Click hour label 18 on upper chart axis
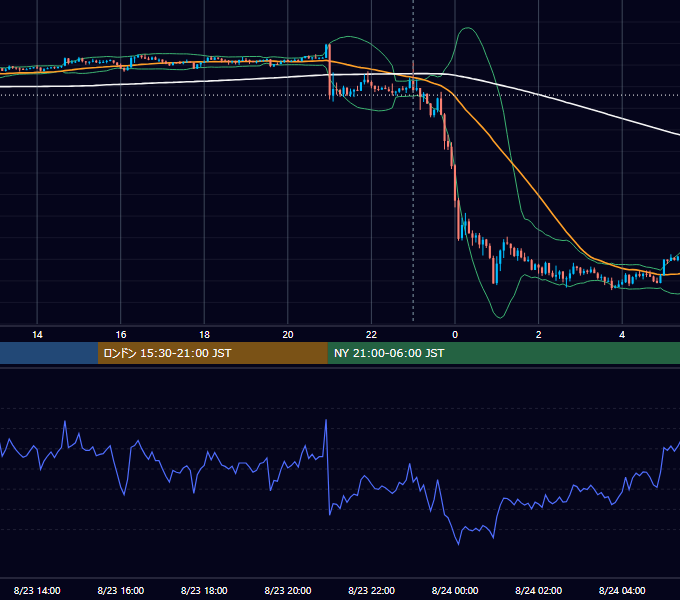 coord(204,335)
